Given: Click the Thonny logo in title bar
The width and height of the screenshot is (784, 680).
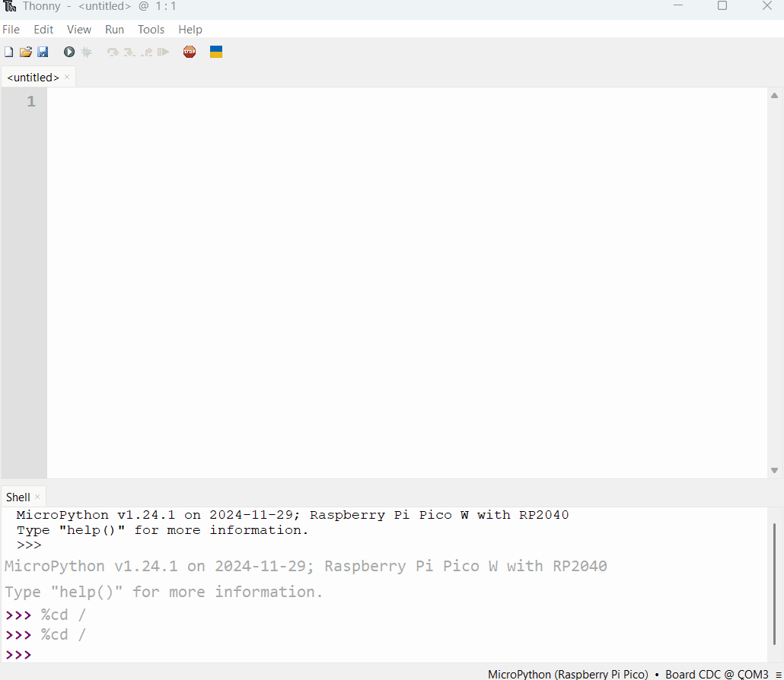Looking at the screenshot, I should point(9,6).
